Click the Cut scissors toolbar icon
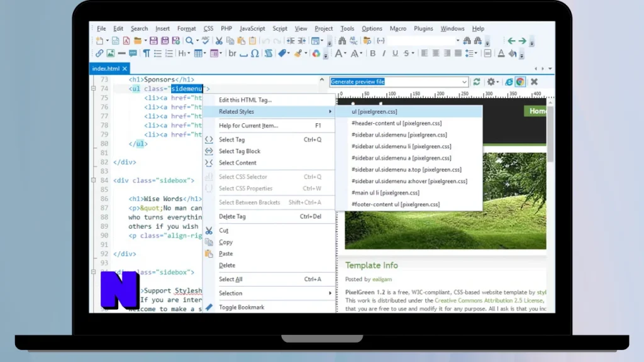 (x=219, y=41)
